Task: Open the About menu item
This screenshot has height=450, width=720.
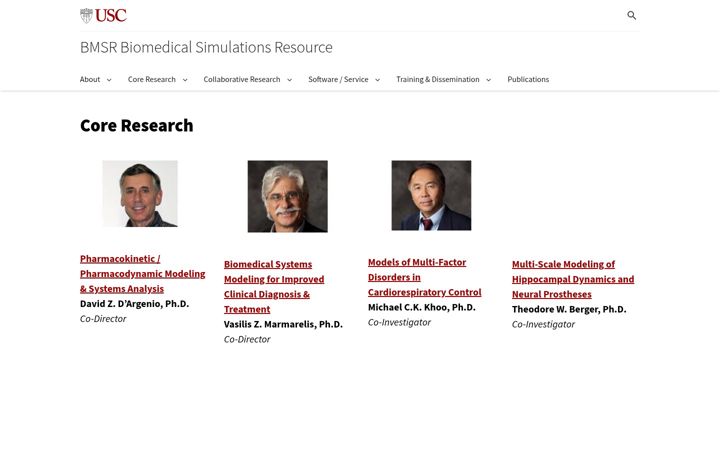Action: [90, 79]
